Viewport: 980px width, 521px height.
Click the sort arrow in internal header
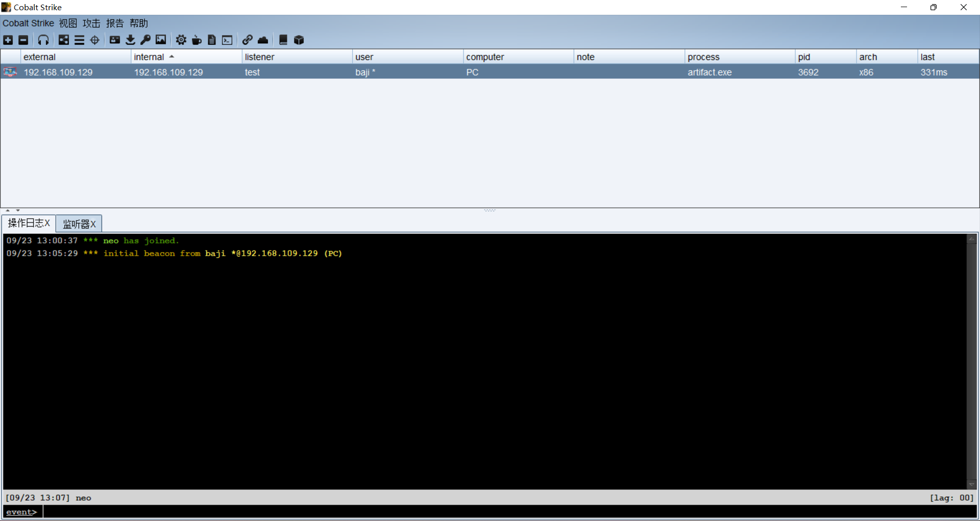(171, 57)
